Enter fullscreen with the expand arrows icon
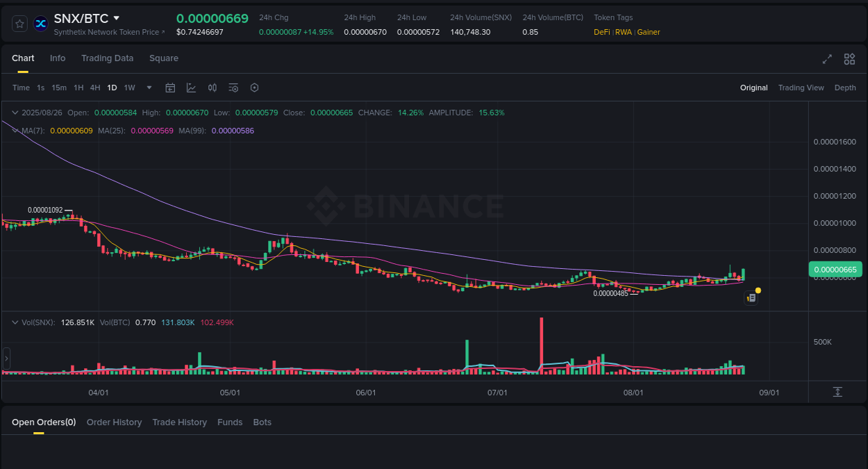 pos(827,60)
